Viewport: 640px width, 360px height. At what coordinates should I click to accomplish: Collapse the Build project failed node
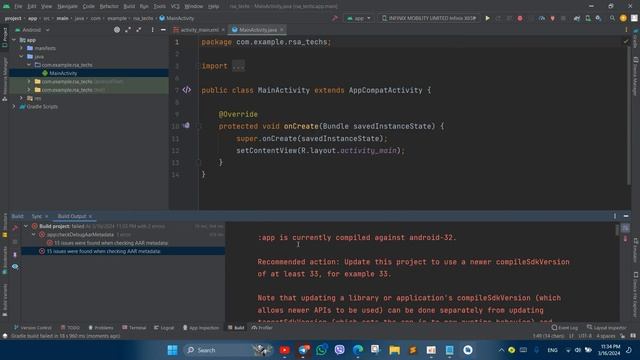coord(26,226)
